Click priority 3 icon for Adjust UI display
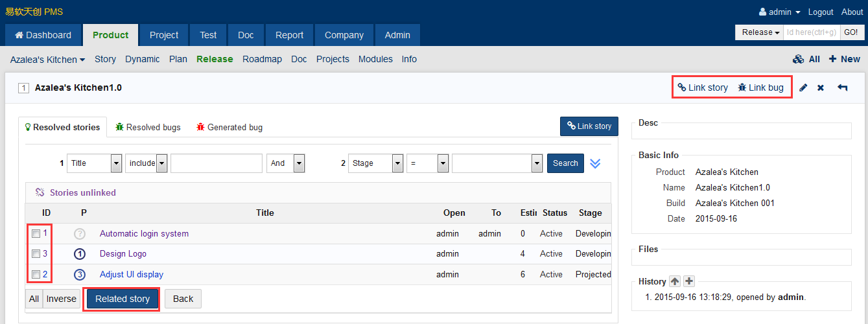 [x=80, y=274]
